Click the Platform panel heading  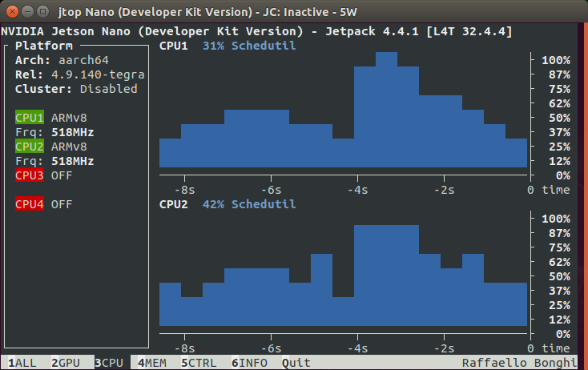coord(44,46)
